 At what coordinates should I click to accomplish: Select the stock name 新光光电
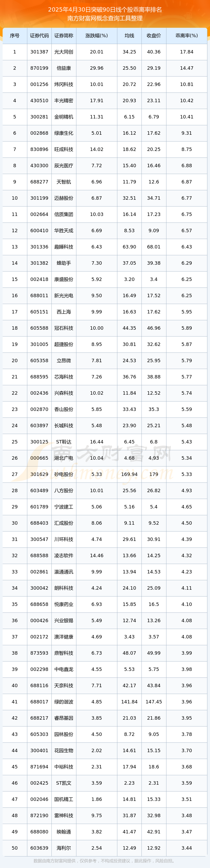(x=64, y=296)
